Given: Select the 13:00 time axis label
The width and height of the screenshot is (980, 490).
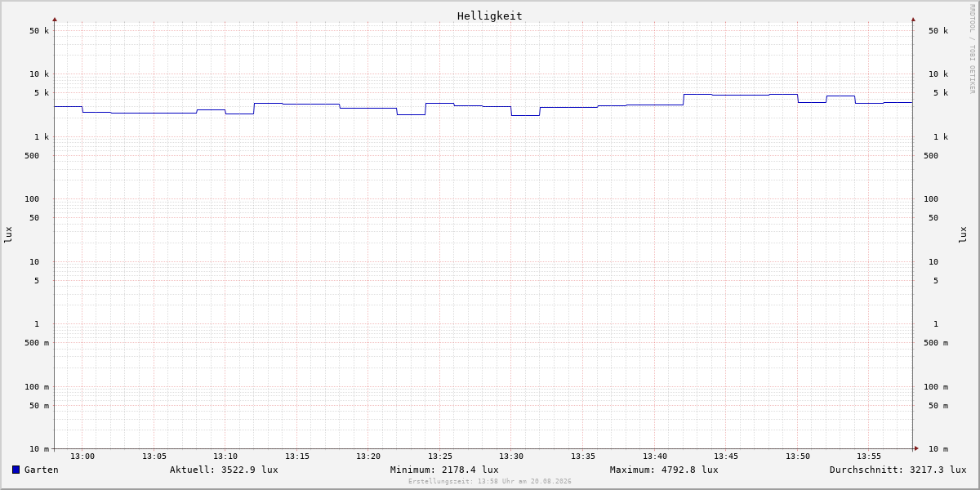Looking at the screenshot, I should coord(82,457).
